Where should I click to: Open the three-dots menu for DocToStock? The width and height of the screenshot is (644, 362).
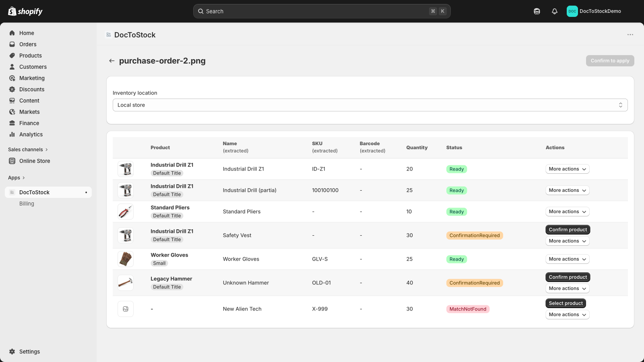pyautogui.click(x=630, y=35)
